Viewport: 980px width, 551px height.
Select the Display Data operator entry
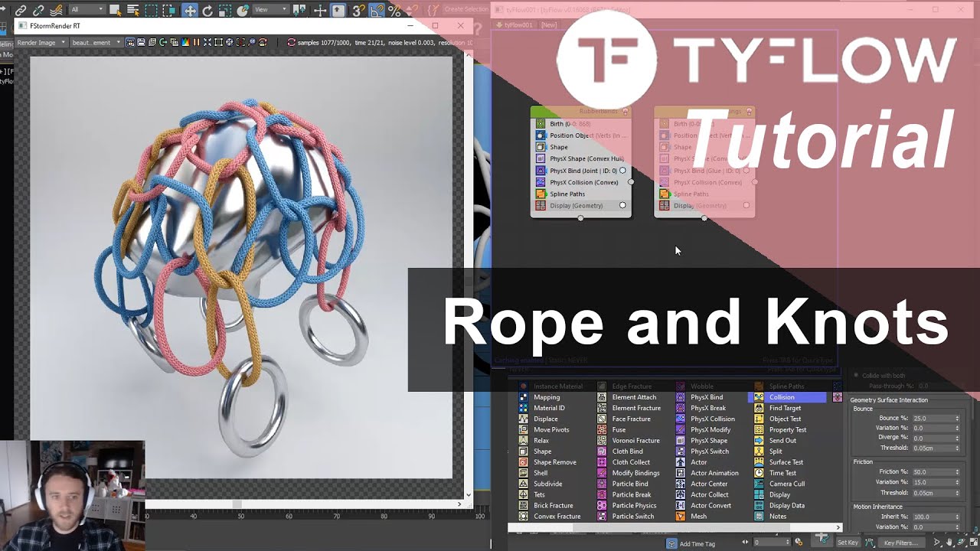click(779, 505)
